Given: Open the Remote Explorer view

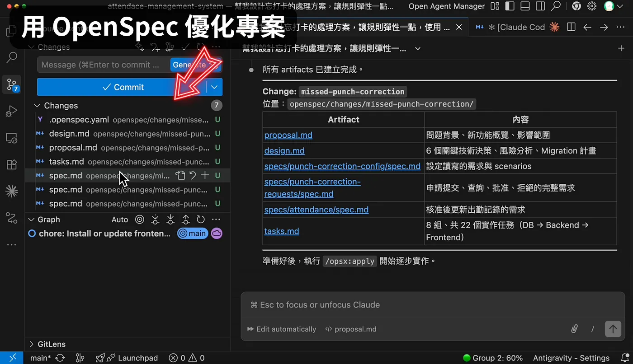Looking at the screenshot, I should tap(11, 138).
